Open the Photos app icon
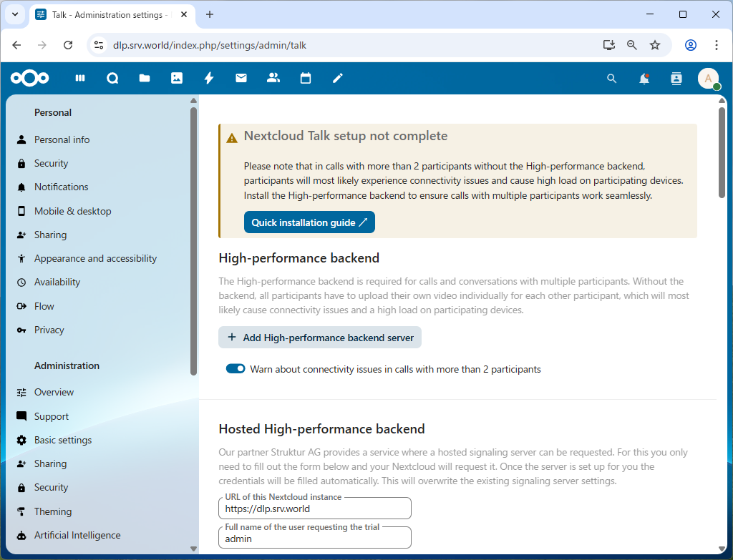 (x=177, y=79)
